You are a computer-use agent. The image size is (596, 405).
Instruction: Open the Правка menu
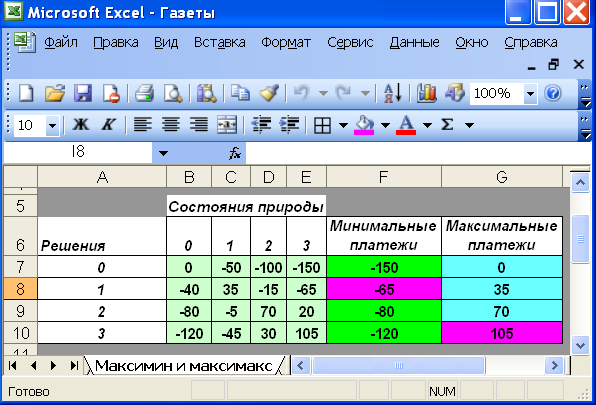click(x=116, y=42)
